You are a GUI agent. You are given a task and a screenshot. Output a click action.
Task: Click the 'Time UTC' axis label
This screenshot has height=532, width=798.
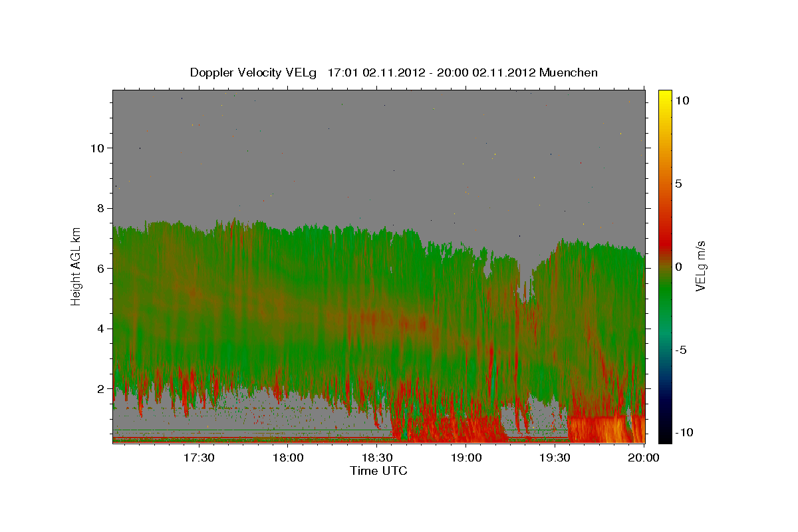pyautogui.click(x=378, y=471)
